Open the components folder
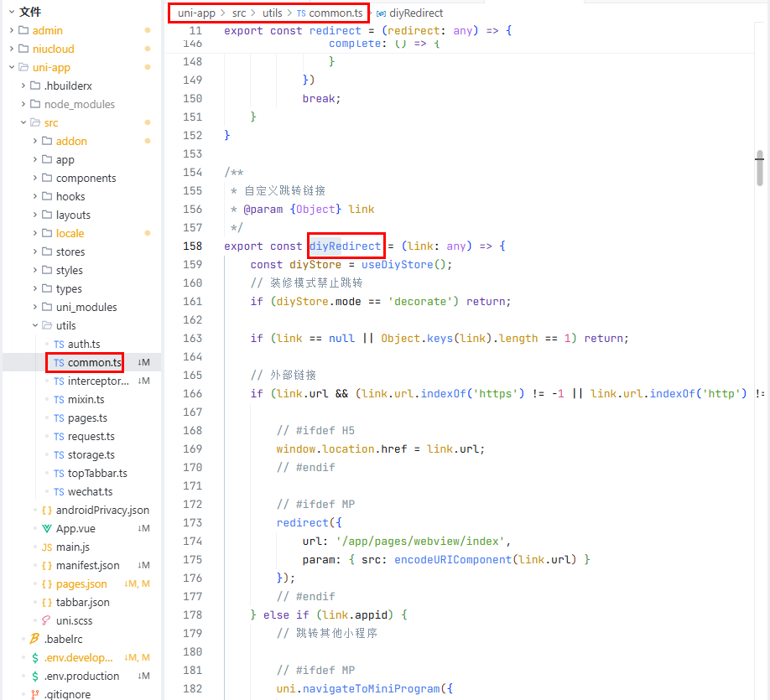Viewport: 770px width, 700px height. [x=86, y=178]
